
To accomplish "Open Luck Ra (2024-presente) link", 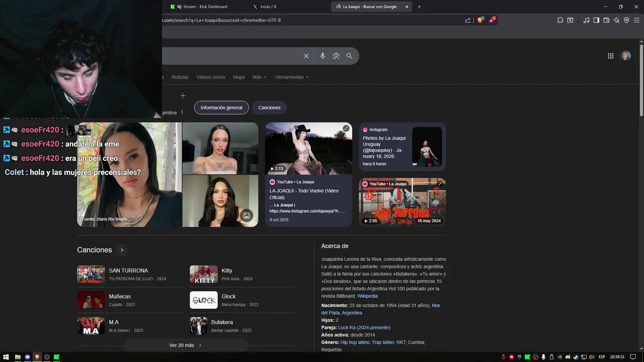I will (364, 327).
